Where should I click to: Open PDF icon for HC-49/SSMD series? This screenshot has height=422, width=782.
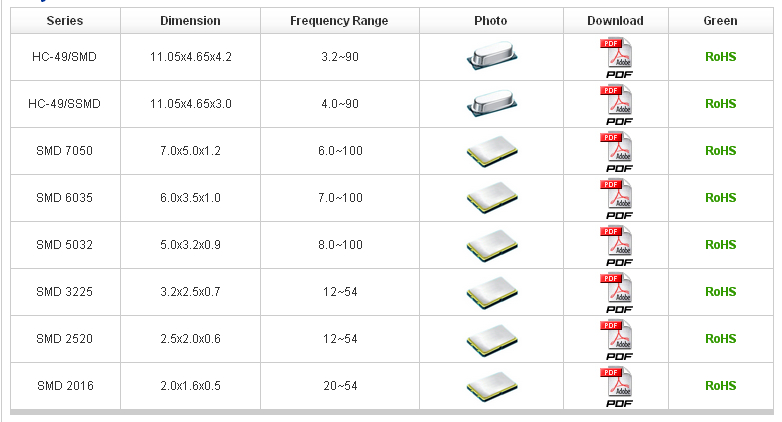[617, 105]
